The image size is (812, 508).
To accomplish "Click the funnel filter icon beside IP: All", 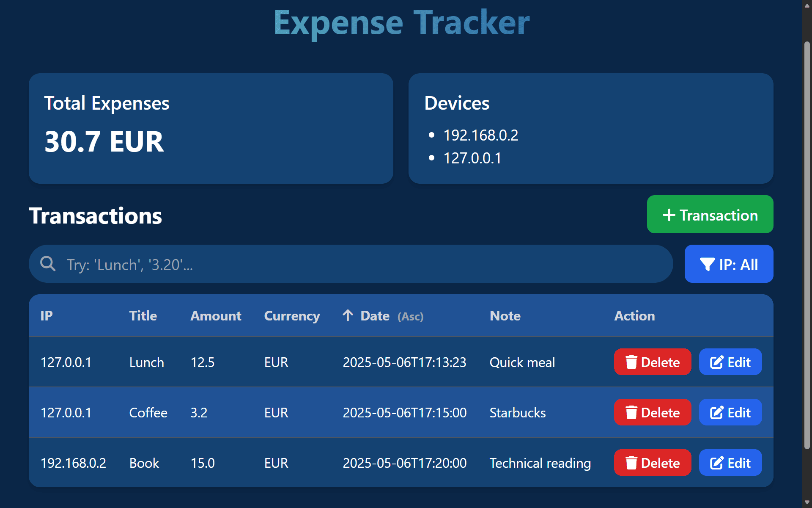I will [707, 265].
